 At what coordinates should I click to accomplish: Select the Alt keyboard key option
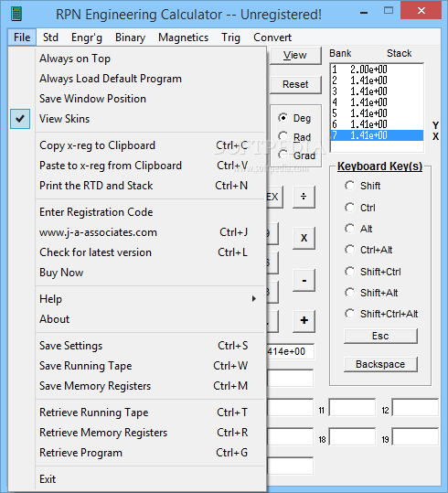pyautogui.click(x=358, y=229)
